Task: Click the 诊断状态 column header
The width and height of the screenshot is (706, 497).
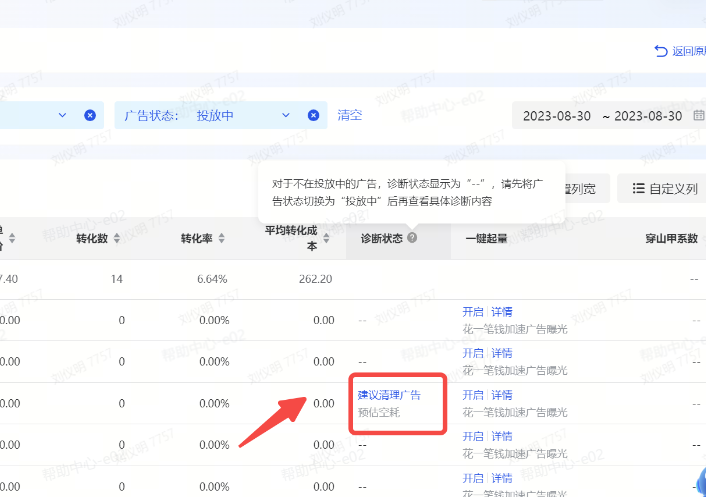Action: point(382,239)
